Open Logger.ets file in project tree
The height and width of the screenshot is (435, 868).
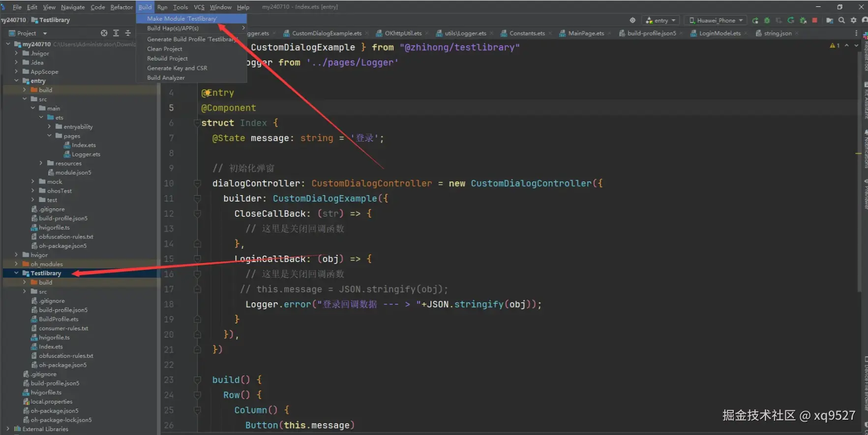pyautogui.click(x=86, y=154)
